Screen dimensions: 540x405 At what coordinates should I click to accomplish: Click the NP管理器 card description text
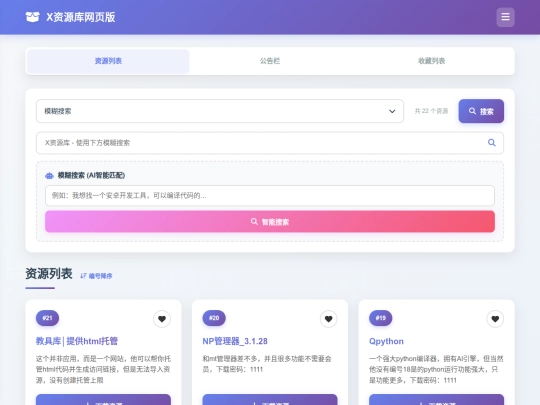tap(267, 364)
